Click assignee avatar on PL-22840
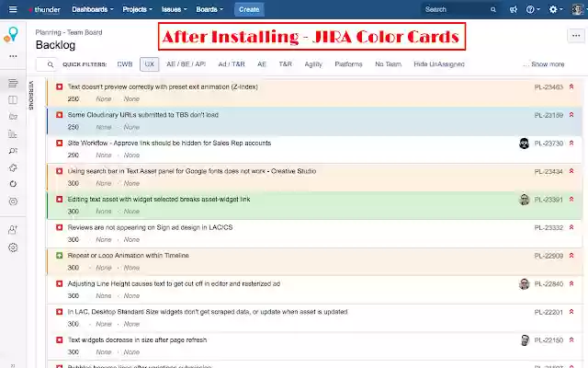The width and height of the screenshot is (588, 368). [525, 284]
